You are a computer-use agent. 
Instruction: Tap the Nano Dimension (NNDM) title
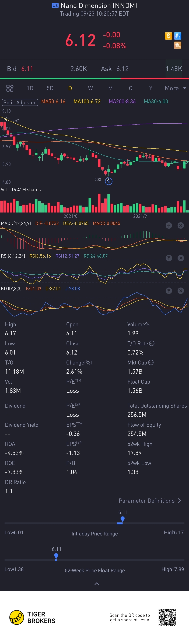pos(99,5)
